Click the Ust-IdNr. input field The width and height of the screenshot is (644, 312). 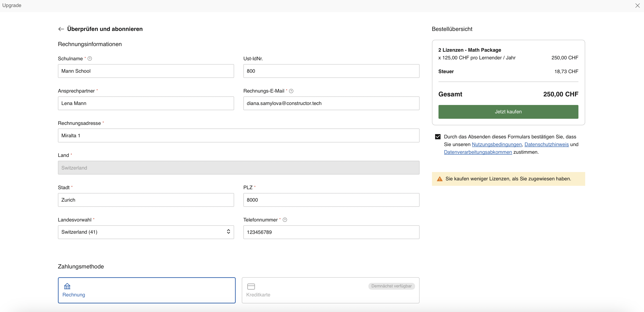[331, 71]
